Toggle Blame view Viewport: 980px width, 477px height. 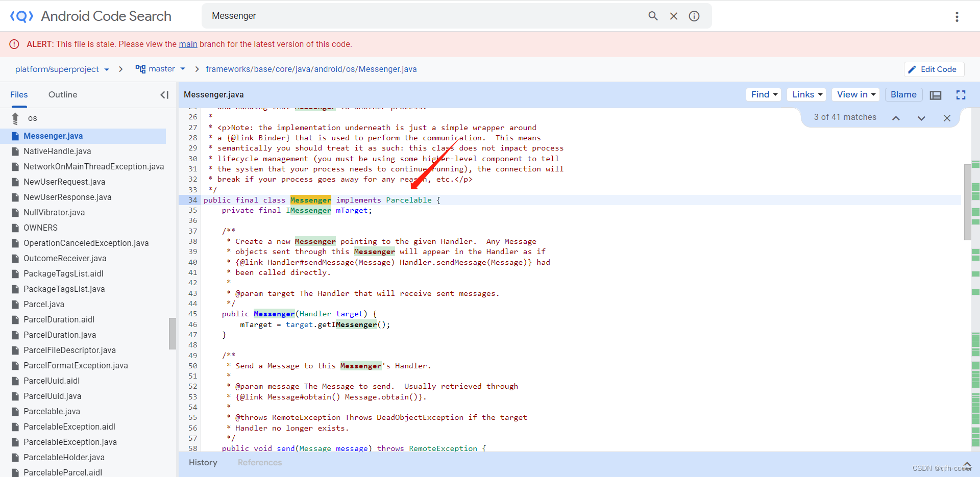903,94
